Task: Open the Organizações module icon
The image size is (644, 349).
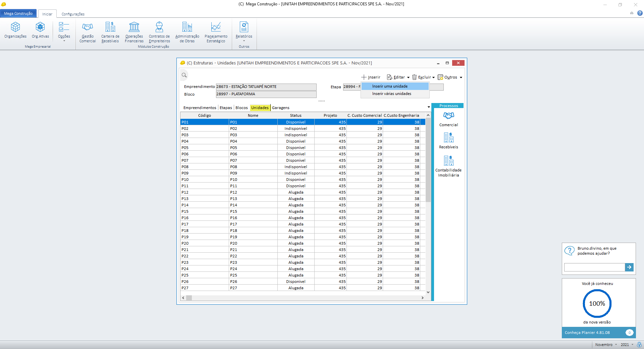Action: 15,27
